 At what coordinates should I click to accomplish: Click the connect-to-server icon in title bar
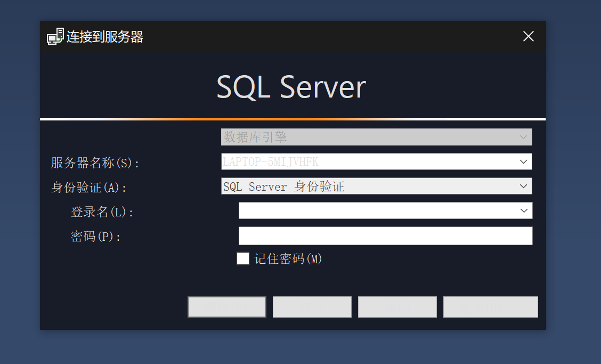[54, 37]
